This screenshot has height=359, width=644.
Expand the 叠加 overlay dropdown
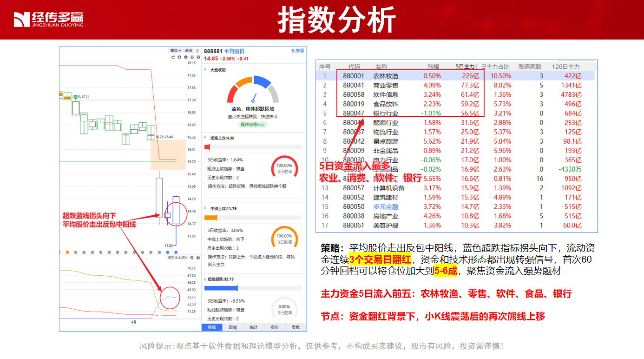pos(176,51)
